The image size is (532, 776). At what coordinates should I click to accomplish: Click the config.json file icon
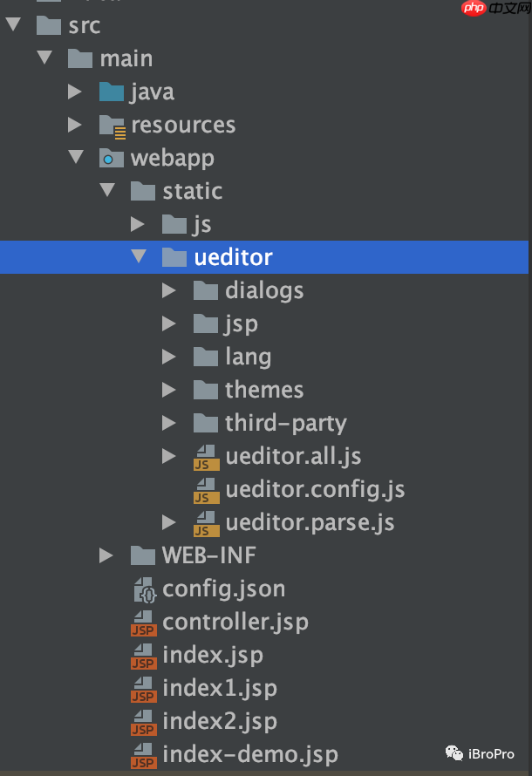pyautogui.click(x=145, y=590)
